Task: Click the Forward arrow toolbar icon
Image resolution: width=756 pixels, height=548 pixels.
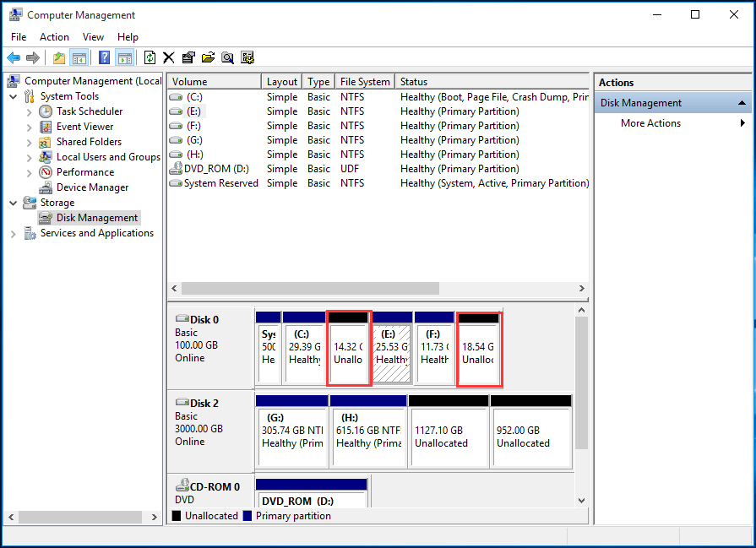Action: tap(33, 57)
